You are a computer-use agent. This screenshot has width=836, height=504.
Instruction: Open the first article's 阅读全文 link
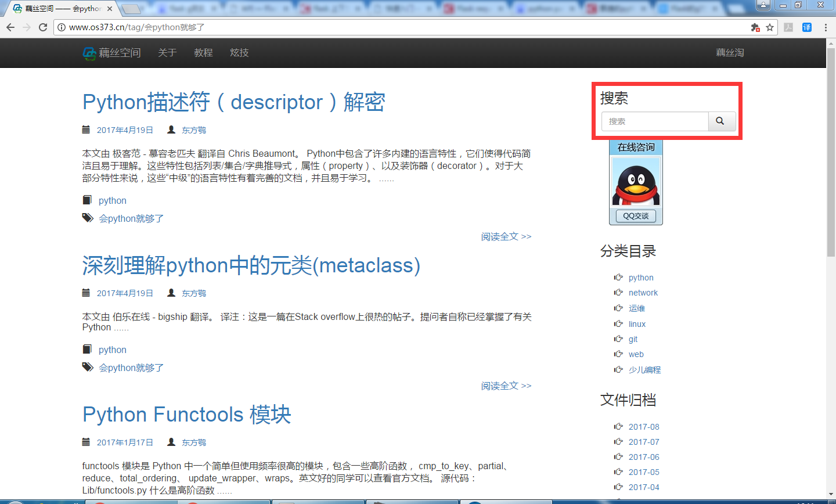tap(506, 236)
